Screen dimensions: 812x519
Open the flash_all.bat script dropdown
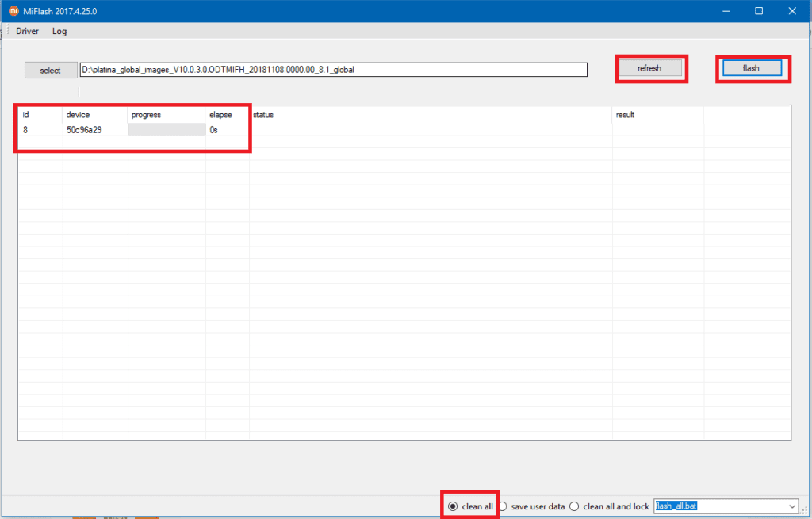point(792,506)
